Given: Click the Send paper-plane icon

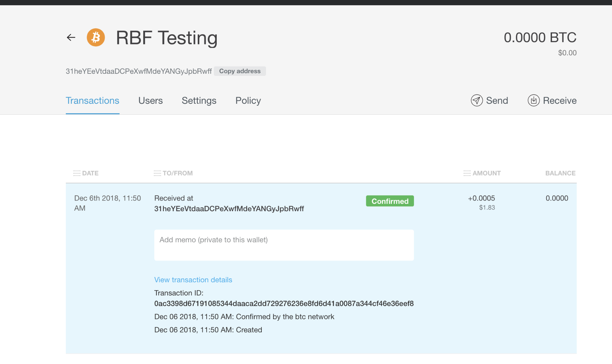Looking at the screenshot, I should pos(477,100).
